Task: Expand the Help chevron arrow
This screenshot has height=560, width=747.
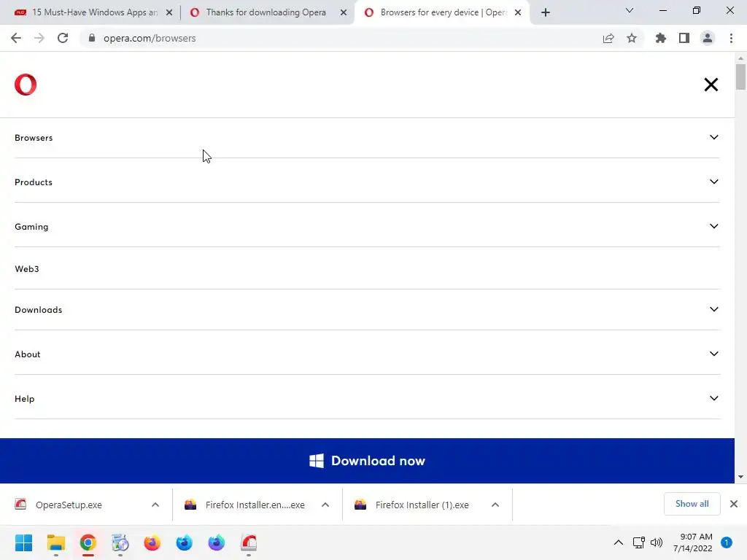Action: pos(713,398)
